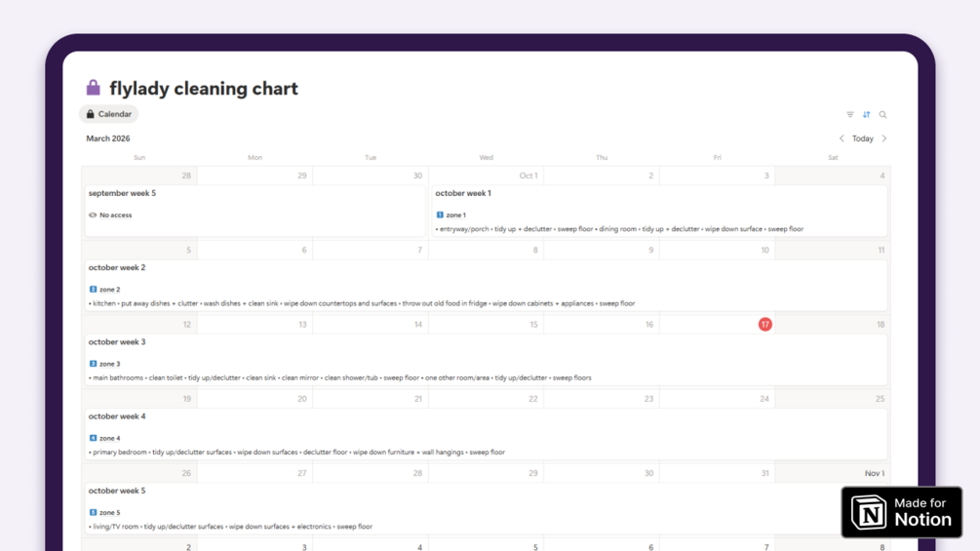
Task: Open the october week 3 entry
Action: [x=487, y=359]
